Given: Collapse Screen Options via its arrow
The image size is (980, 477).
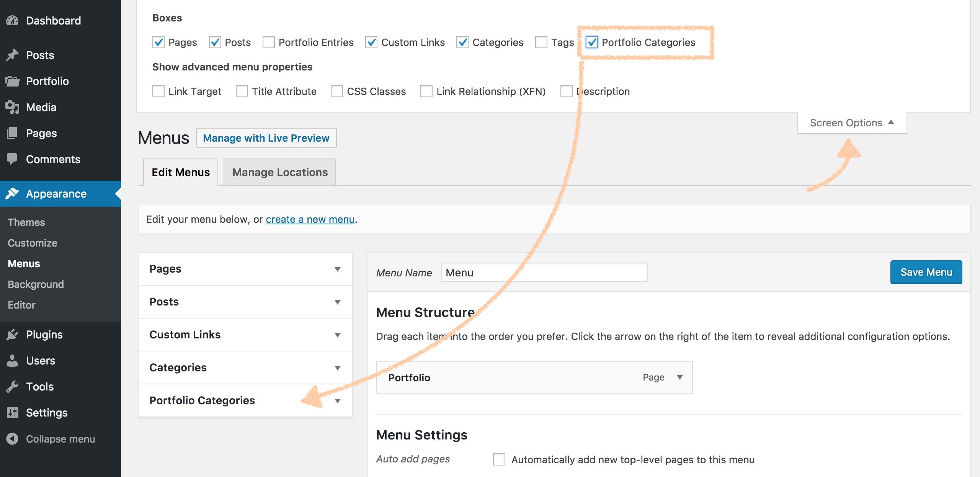Looking at the screenshot, I should coord(891,122).
